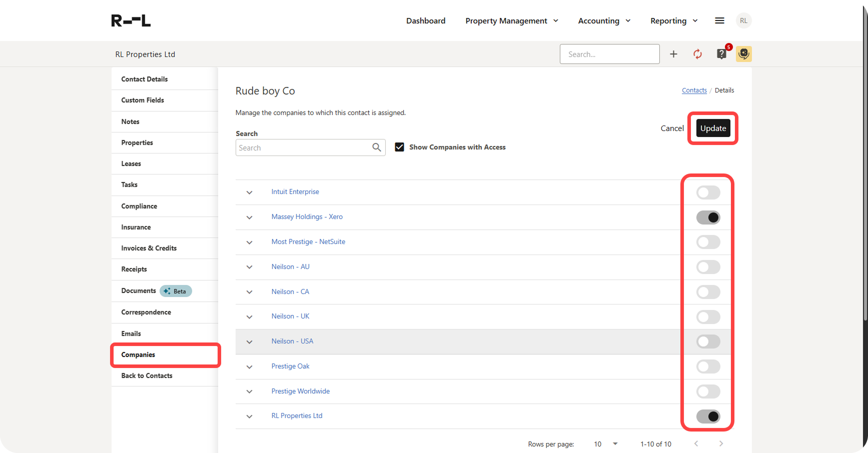
Task: Open the help icon with notification badge
Action: point(721,54)
